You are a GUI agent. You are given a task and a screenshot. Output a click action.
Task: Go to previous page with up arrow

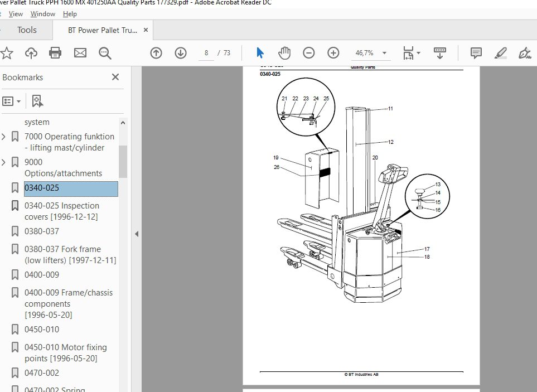156,53
